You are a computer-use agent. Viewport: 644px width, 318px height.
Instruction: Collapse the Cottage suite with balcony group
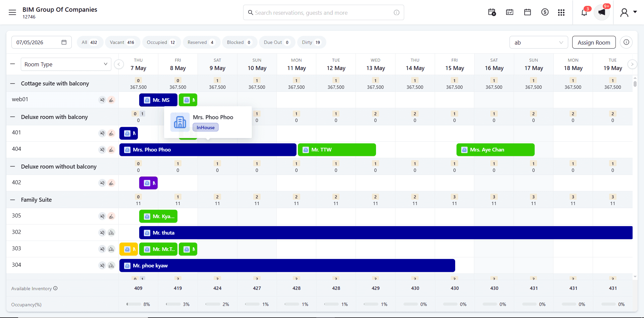click(x=13, y=83)
